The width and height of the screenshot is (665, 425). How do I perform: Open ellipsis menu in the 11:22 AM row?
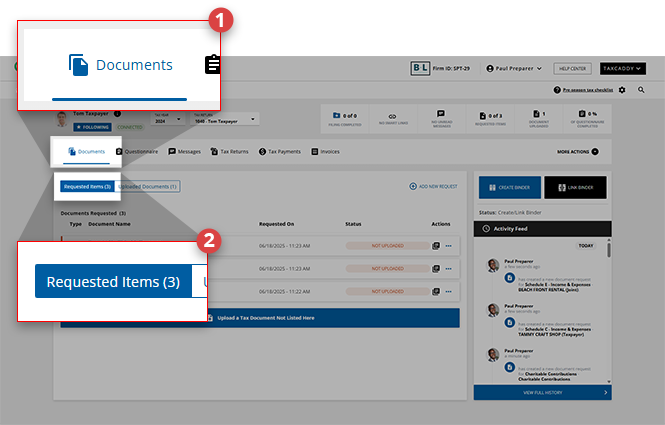[x=449, y=291]
